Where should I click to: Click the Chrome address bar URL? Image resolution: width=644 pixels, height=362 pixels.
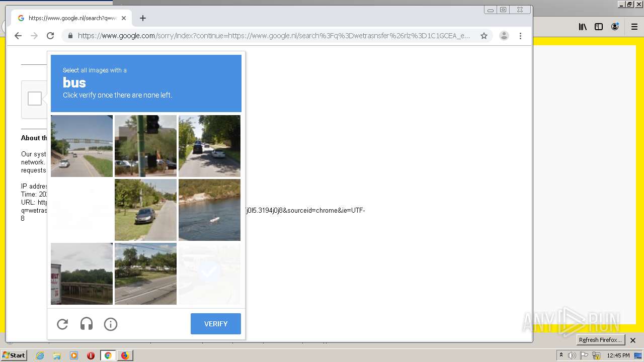tap(274, 36)
